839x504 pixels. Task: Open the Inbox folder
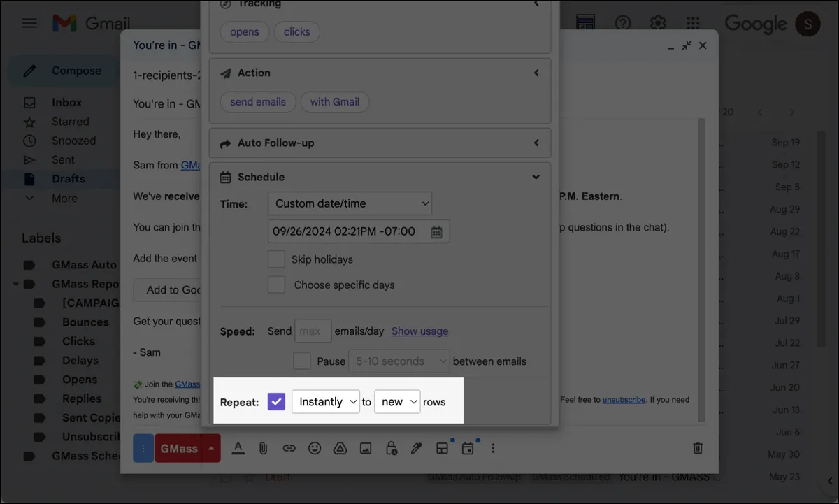tap(66, 102)
